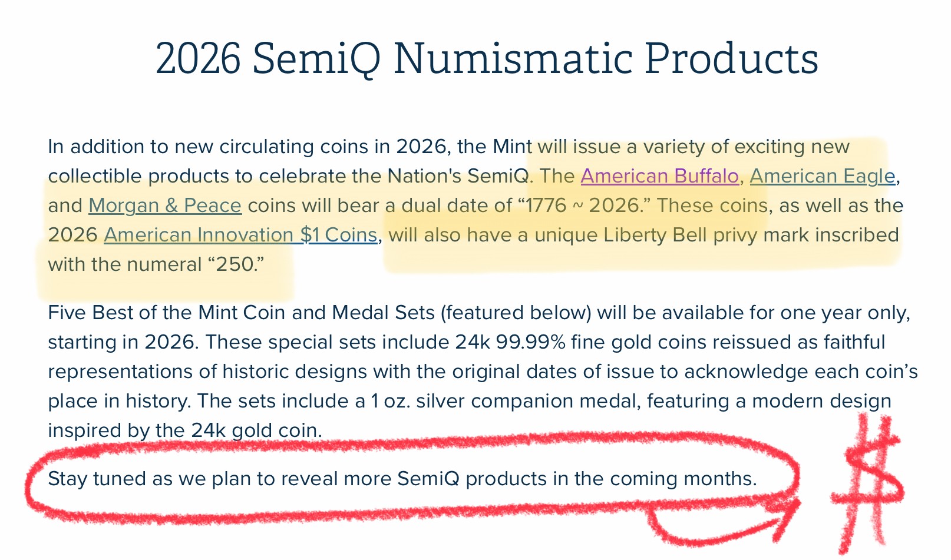Open the American Buffalo link
This screenshot has width=951, height=560.
point(659,176)
